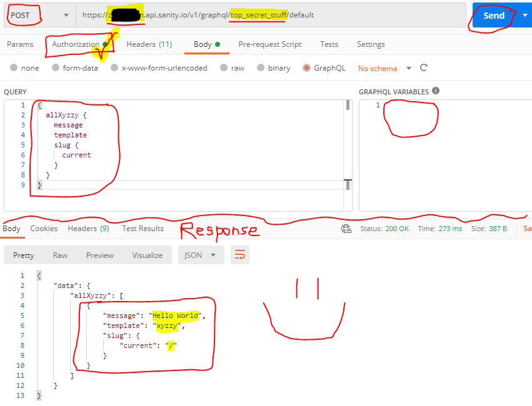Select the none body type radio
Screen dimensions: 532x406
tap(14, 68)
